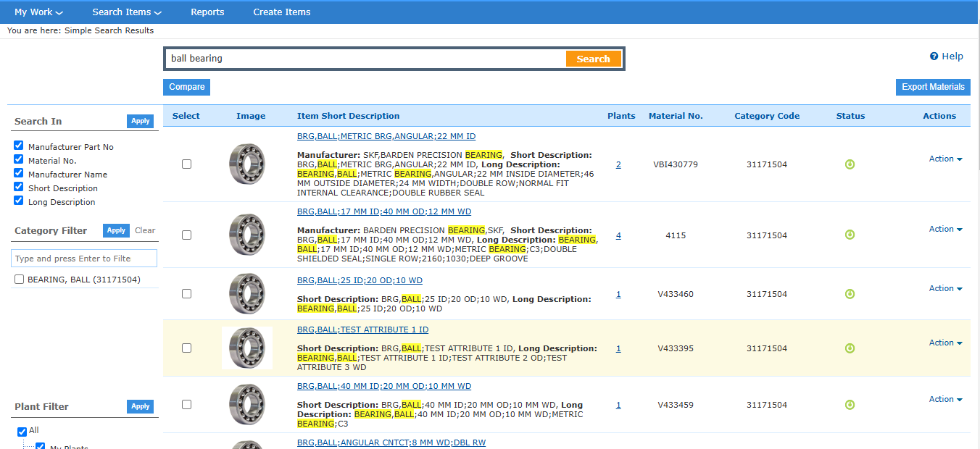Image resolution: width=980 pixels, height=449 pixels.
Task: Click status icon for material V433395
Action: (850, 348)
